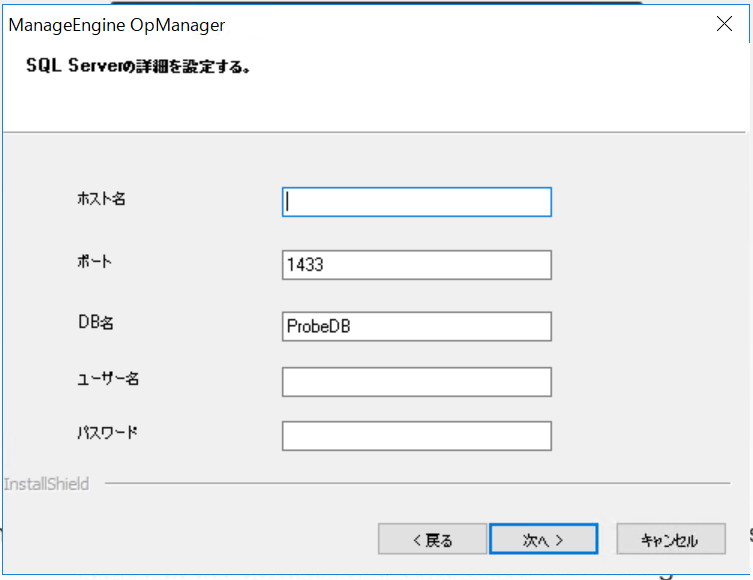Close the ManageEngine OpManager dialog

coord(724,23)
